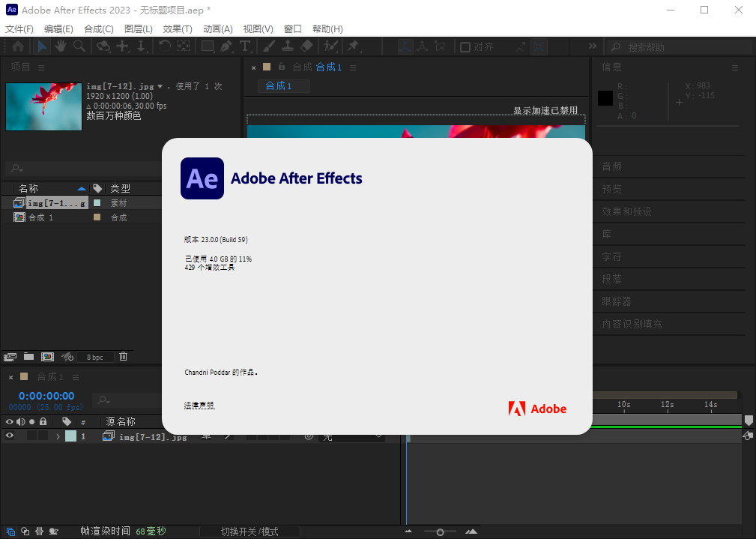Viewport: 756px width, 539px height.
Task: Toggle the lock icon on 合成 合成1 tab
Action: click(x=282, y=67)
